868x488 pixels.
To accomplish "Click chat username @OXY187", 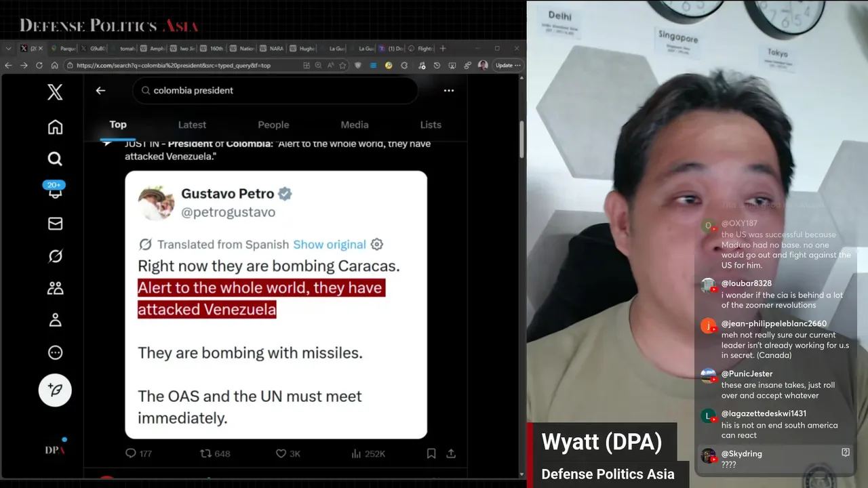I will coord(739,223).
